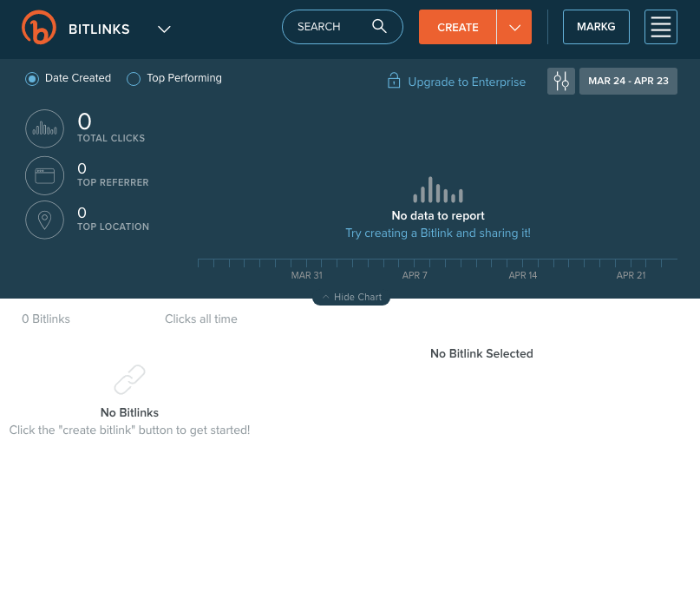Click the APR 14 axis marker
700x598 pixels.
523,275
